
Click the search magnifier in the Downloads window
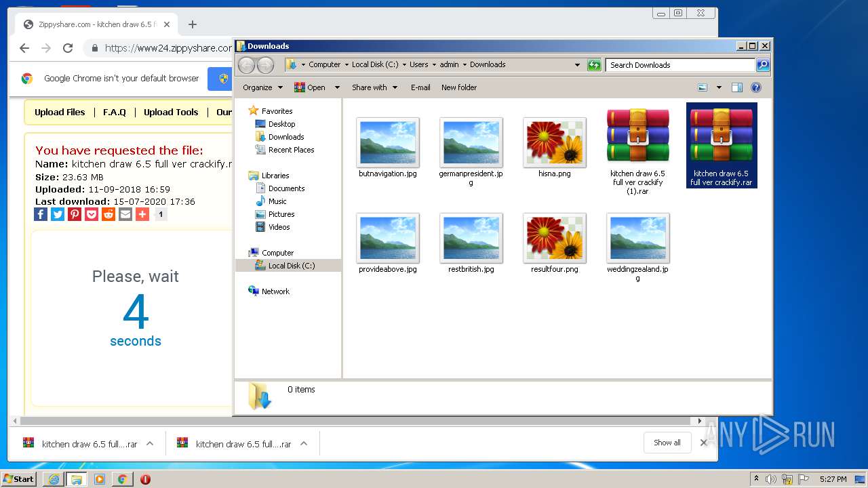pos(763,65)
